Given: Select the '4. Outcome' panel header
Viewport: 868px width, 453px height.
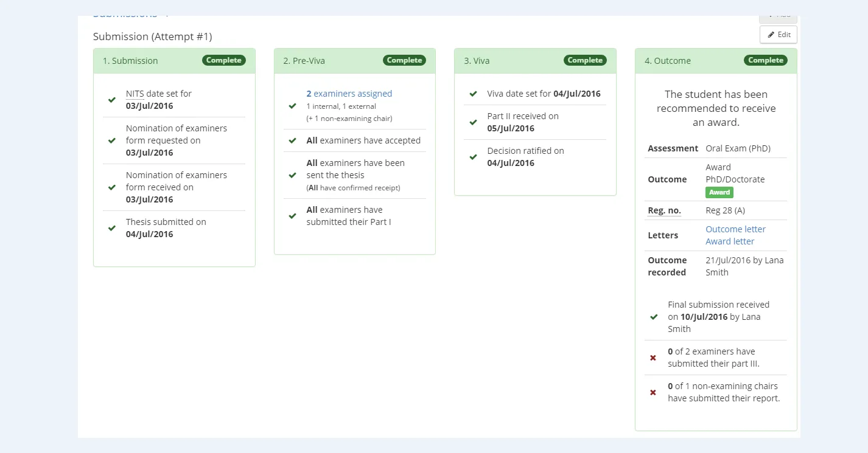Looking at the screenshot, I should pyautogui.click(x=667, y=61).
